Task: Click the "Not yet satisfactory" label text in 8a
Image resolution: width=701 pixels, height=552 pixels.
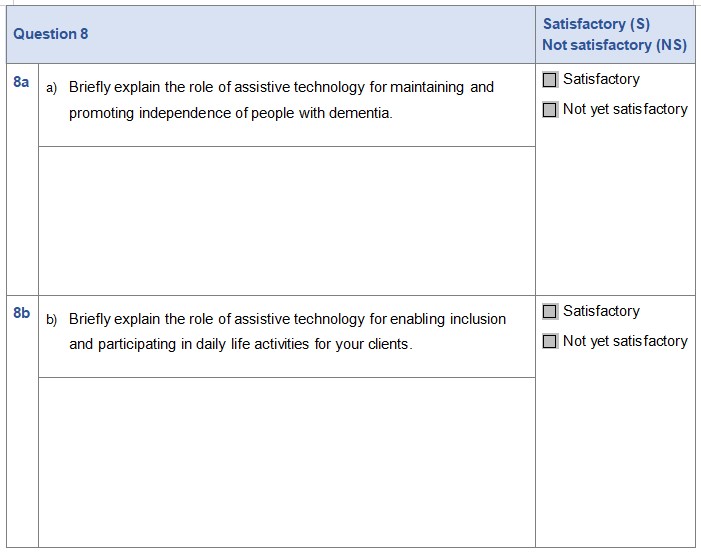Action: tap(625, 109)
